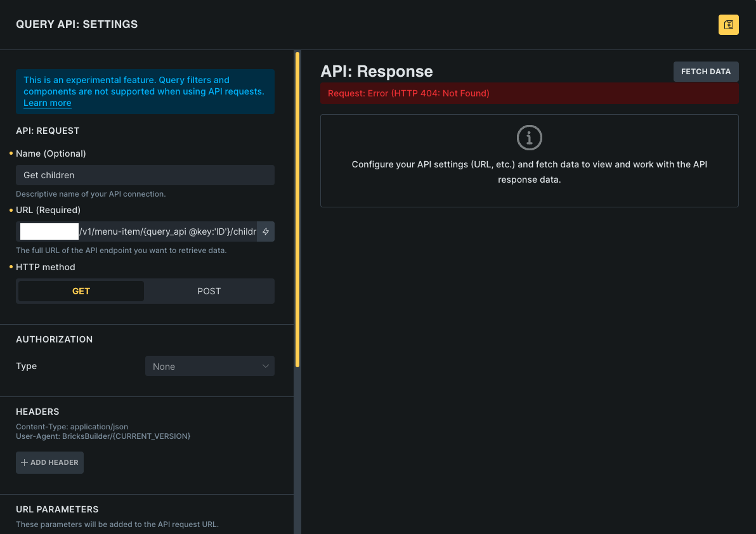Click the HEADERS section heading
Image resolution: width=756 pixels, height=534 pixels.
tap(37, 411)
